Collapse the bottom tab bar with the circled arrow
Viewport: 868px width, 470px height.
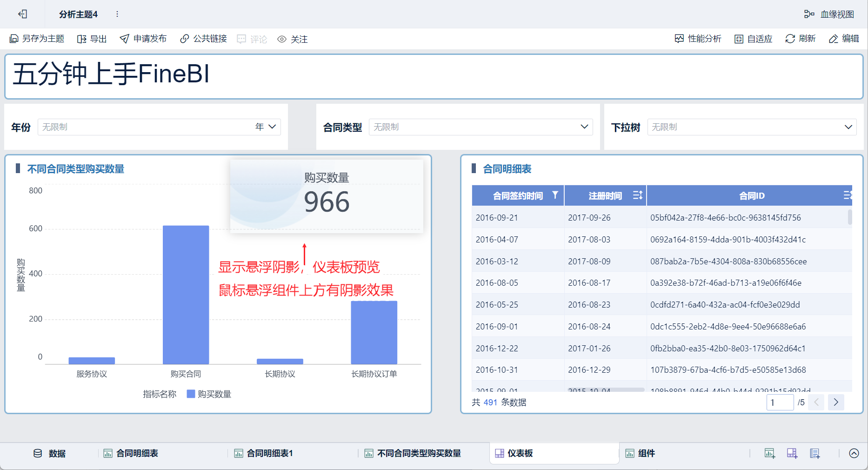coord(854,453)
